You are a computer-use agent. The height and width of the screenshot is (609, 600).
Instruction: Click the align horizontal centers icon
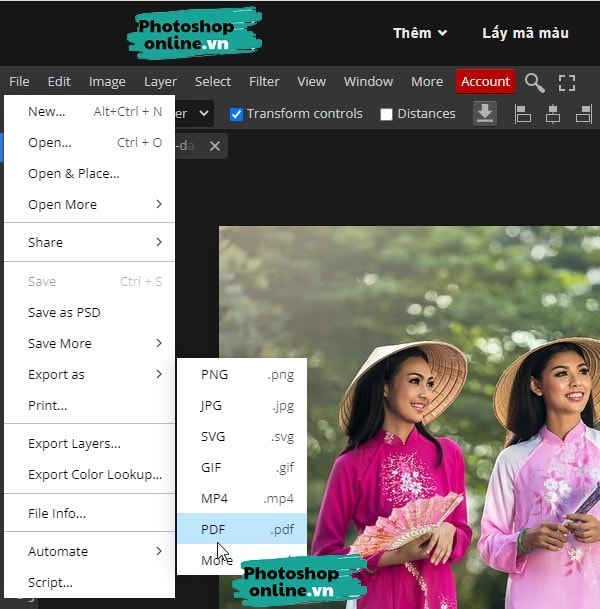(x=552, y=114)
